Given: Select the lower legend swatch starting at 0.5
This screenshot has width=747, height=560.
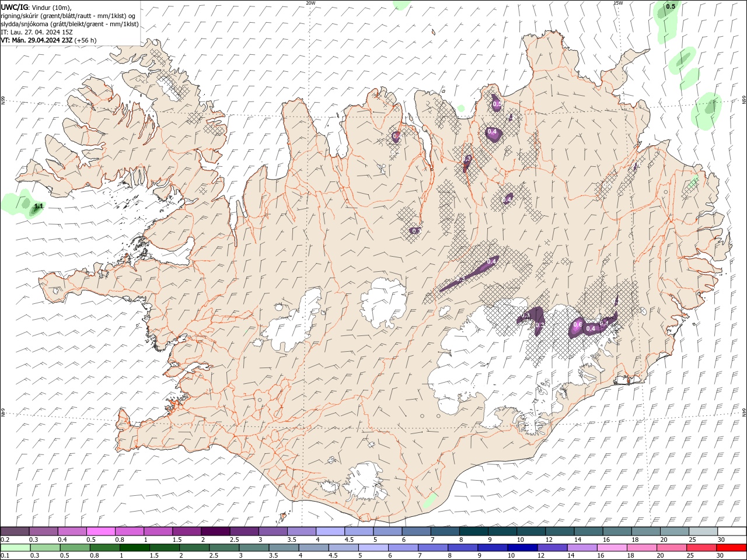Looking at the screenshot, I should (75, 548).
